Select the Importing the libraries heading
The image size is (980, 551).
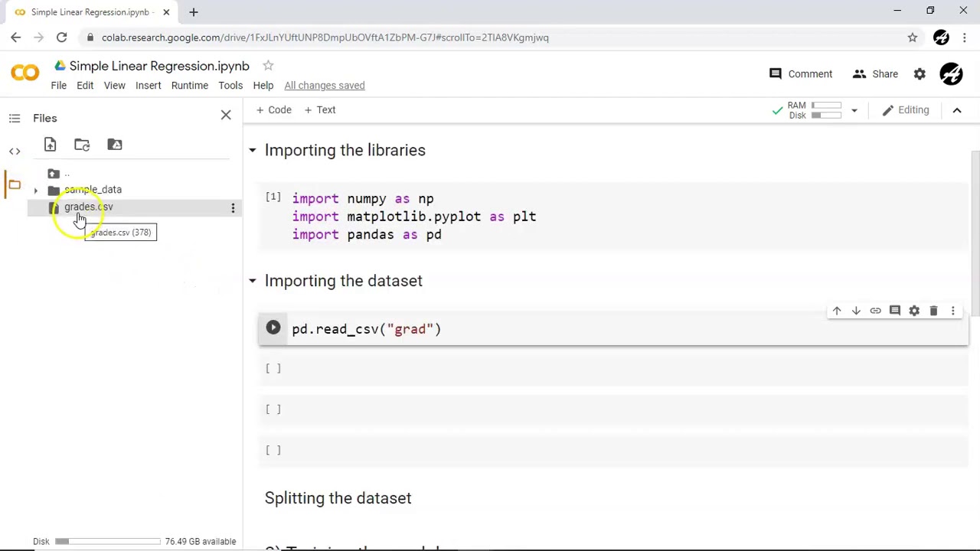345,150
